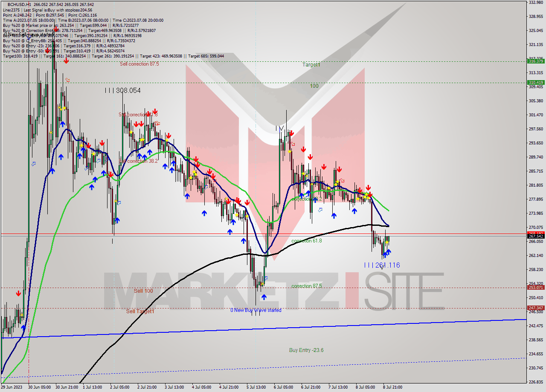Click the '0 New Buy Wave started' label
This screenshot has height=392, width=546.
point(256,310)
